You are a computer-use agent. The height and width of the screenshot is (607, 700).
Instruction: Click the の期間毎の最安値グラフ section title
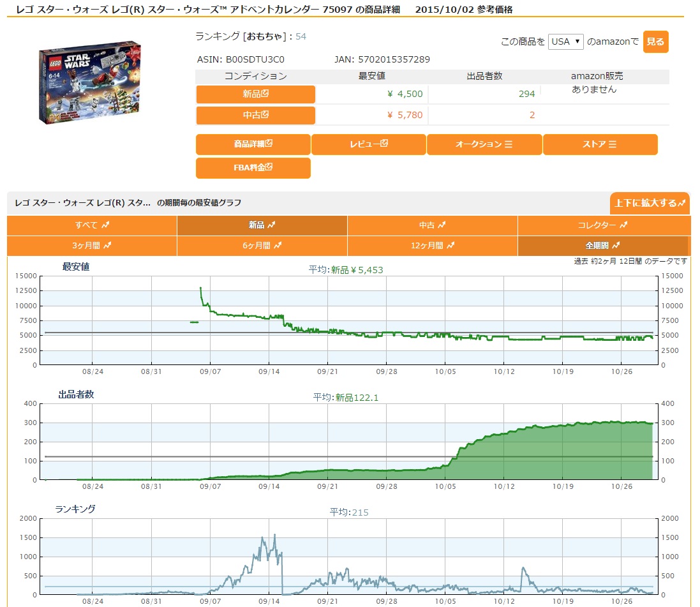[199, 203]
